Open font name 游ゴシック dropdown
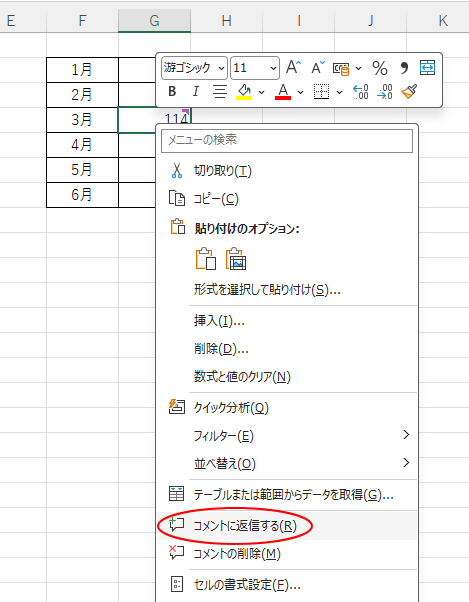Image resolution: width=469 pixels, height=602 pixels. [x=221, y=68]
